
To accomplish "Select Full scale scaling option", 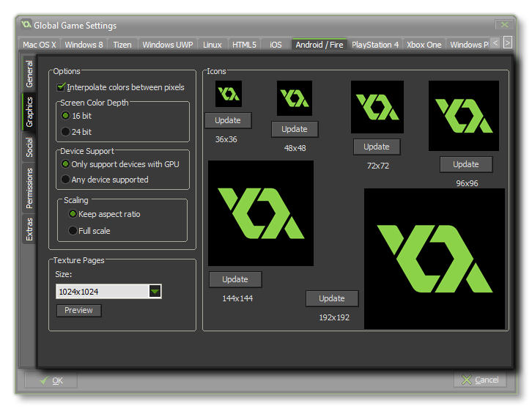I will point(73,231).
